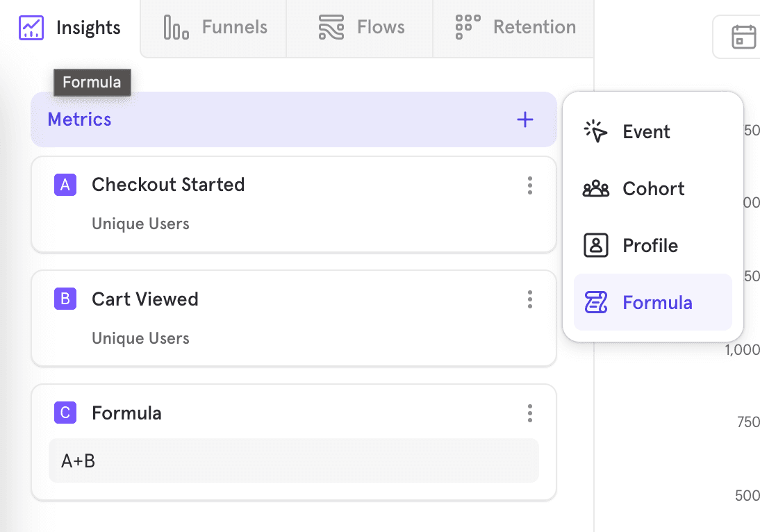Click the letter A badge on Checkout Started
This screenshot has height=532, width=760.
click(x=65, y=185)
